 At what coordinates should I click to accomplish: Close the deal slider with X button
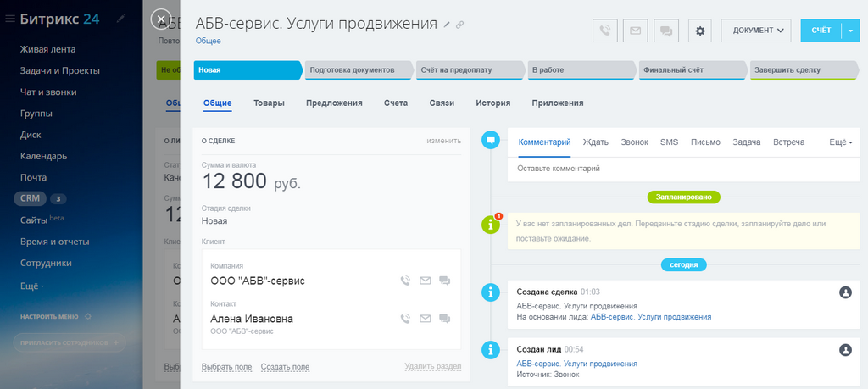(160, 19)
